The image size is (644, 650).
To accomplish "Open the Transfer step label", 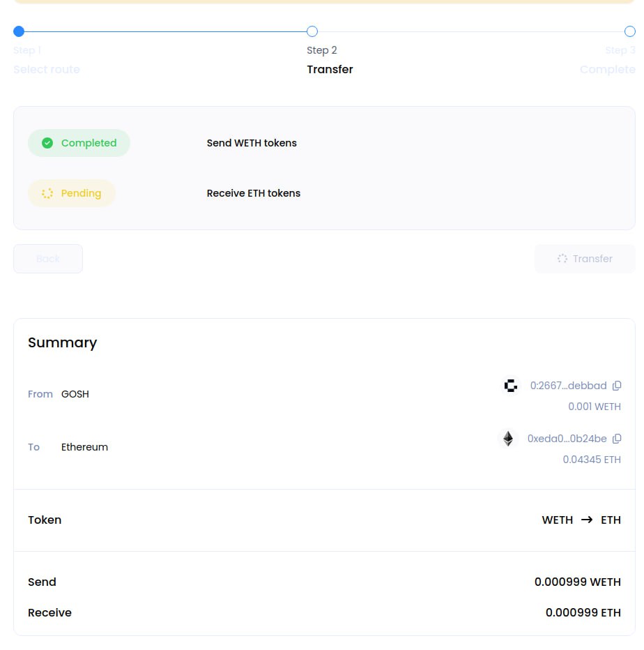I will point(330,70).
